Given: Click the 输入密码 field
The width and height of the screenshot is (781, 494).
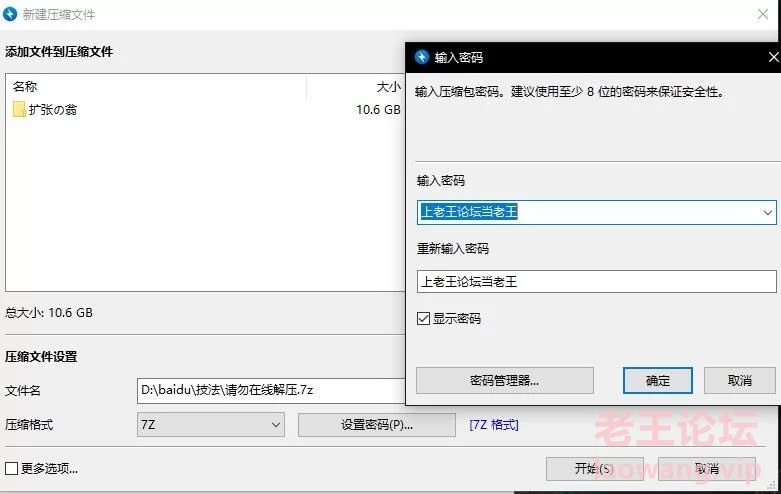Looking at the screenshot, I should [596, 213].
